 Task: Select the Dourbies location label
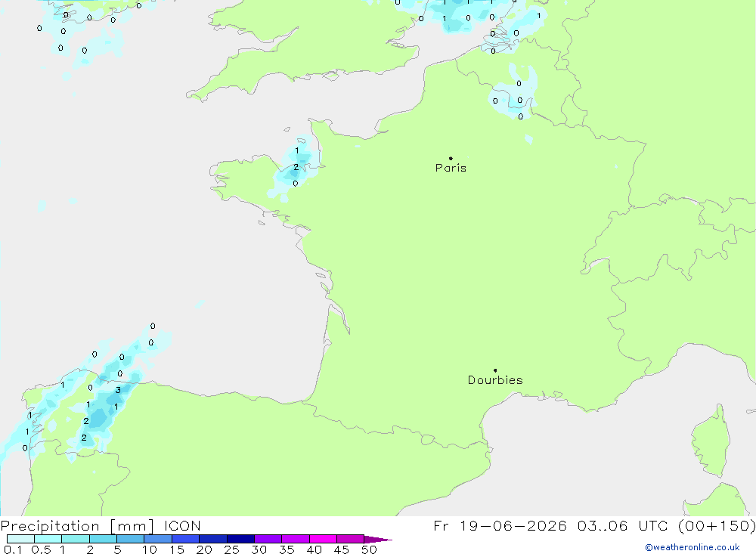pos(495,380)
